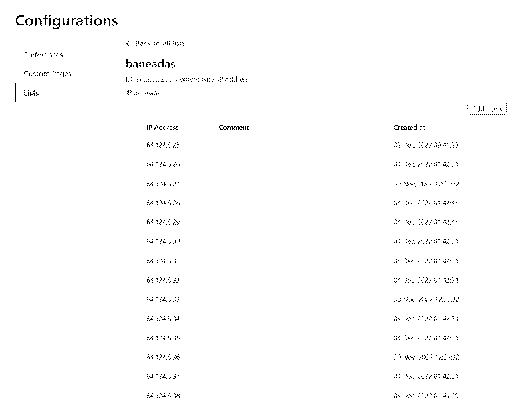Viewport: 532px width, 405px height.
Task: Click the Created at column header
Action: [x=409, y=128]
